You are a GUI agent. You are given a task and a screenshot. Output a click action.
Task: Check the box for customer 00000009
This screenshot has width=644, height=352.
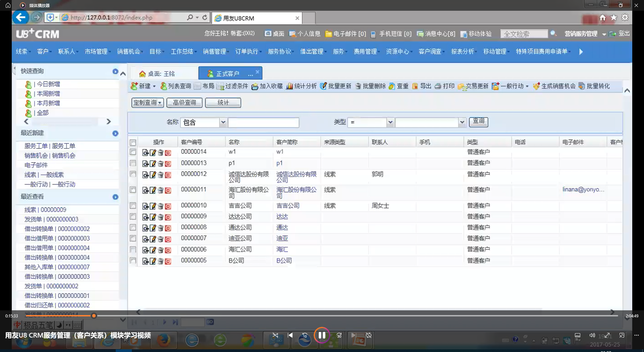[133, 217]
